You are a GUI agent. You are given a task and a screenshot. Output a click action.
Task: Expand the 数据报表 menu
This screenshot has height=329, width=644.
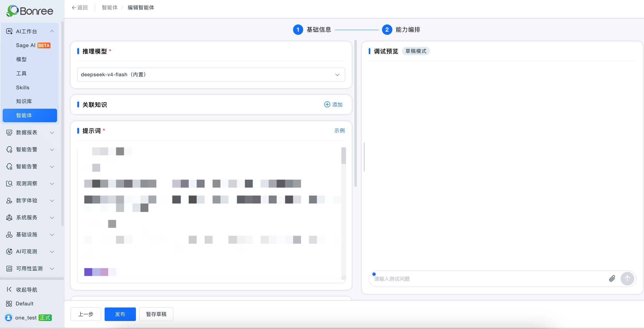click(30, 132)
